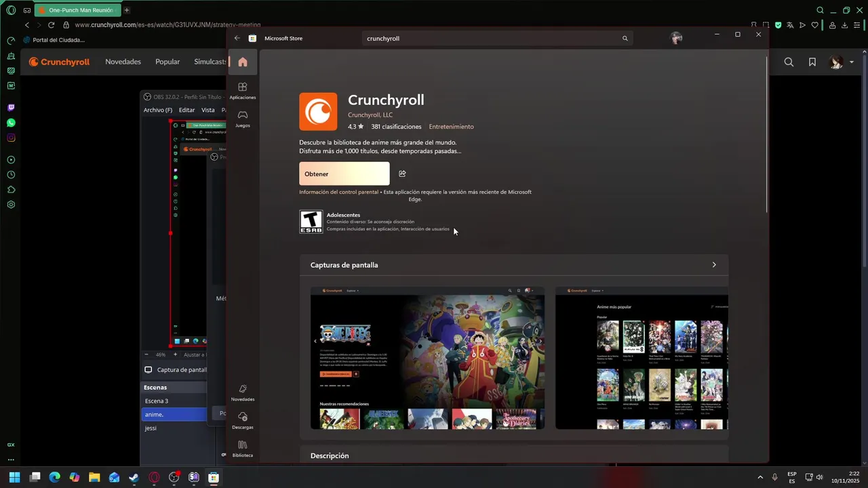Open the One Piece screenshot thumbnail
868x488 pixels.
[x=427, y=358]
